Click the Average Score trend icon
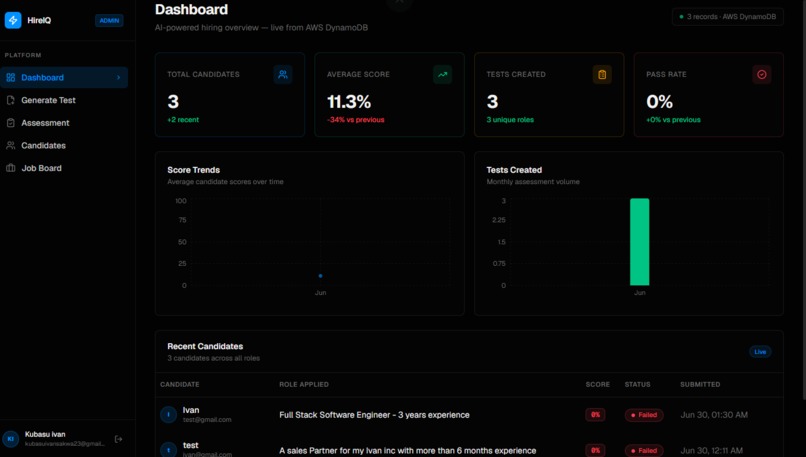The width and height of the screenshot is (806, 457). 442,75
